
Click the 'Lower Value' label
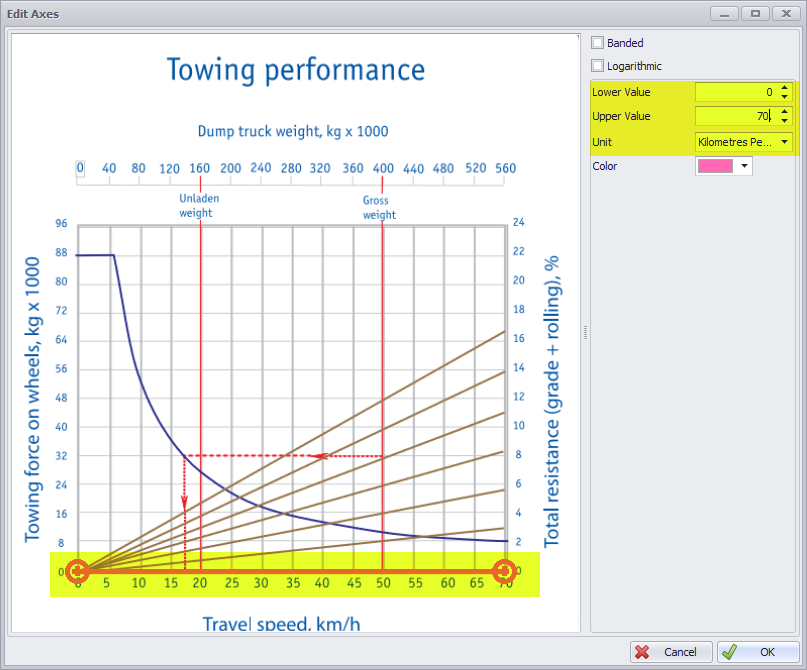point(621,92)
